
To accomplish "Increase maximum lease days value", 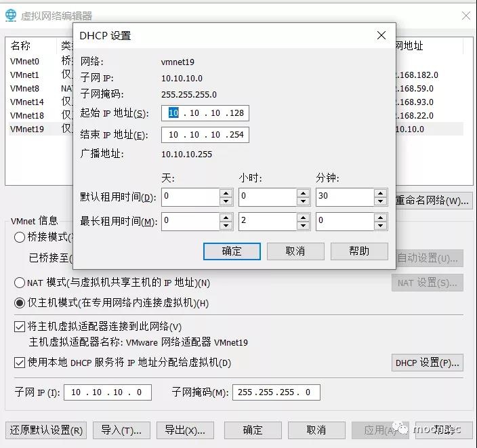I will point(226,218).
